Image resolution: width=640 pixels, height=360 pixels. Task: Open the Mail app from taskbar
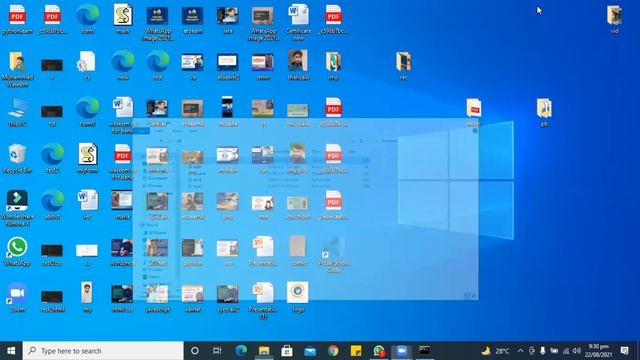pos(310,351)
